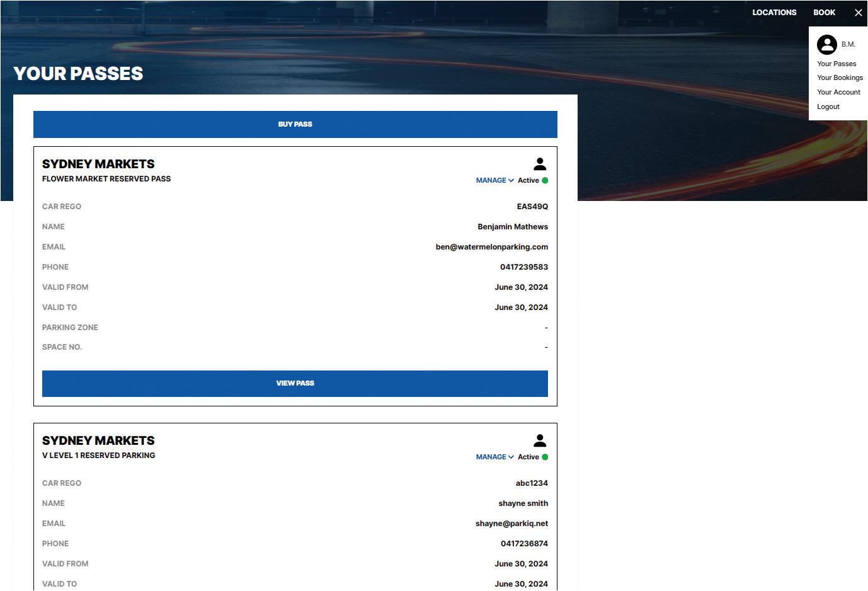Click the Active status label on V Level 1 pass
Viewport: 868px width, 591px height.
[528, 457]
